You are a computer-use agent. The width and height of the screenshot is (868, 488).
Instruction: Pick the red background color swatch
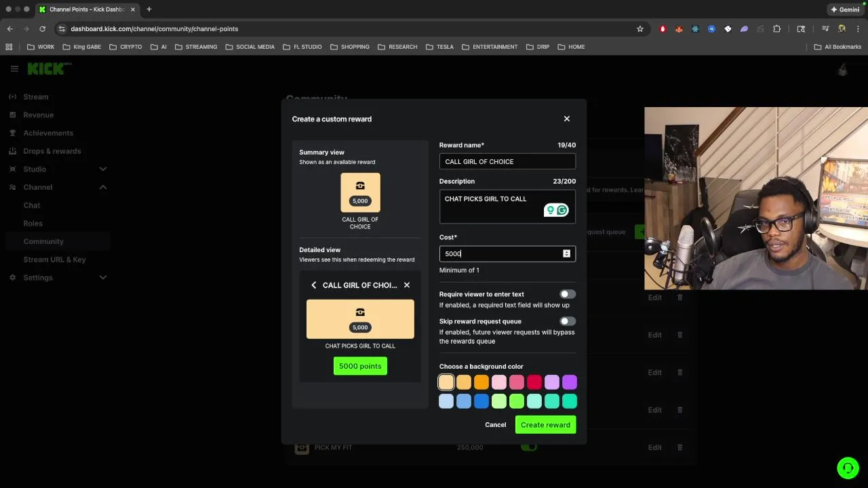click(534, 383)
